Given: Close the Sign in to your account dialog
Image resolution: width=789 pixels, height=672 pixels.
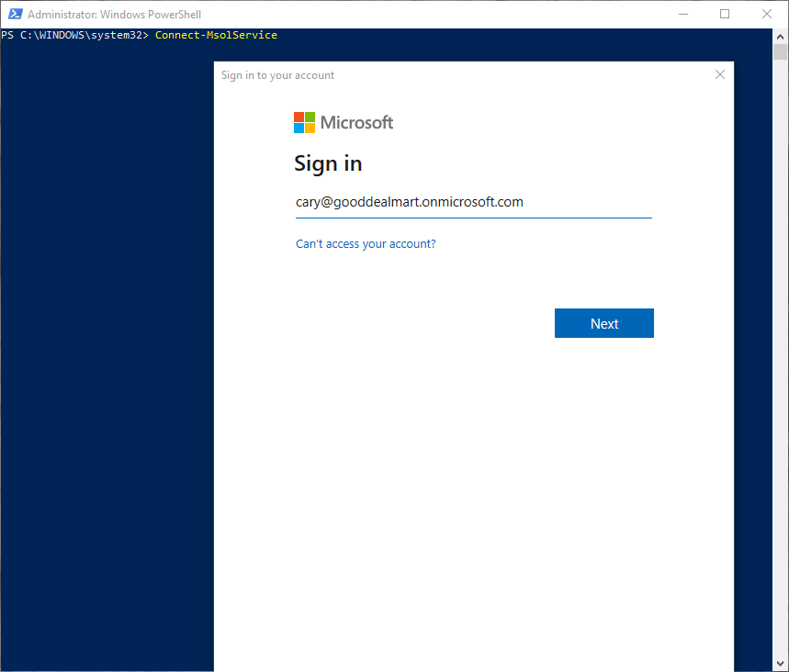Looking at the screenshot, I should 720,74.
